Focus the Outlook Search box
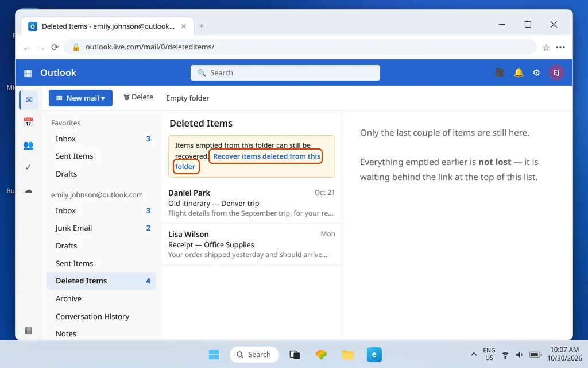This screenshot has height=368, width=588. pos(285,73)
